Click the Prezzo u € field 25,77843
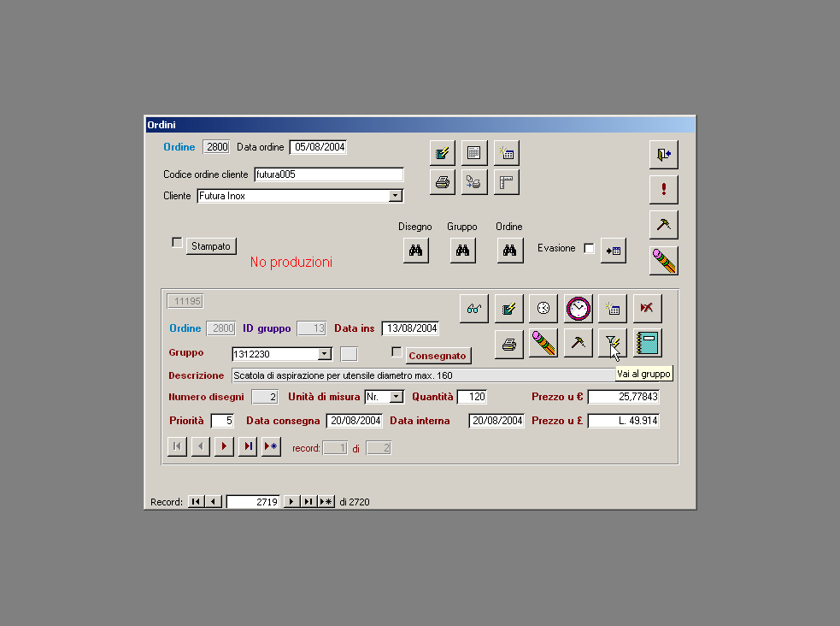The height and width of the screenshot is (626, 840). (624, 397)
